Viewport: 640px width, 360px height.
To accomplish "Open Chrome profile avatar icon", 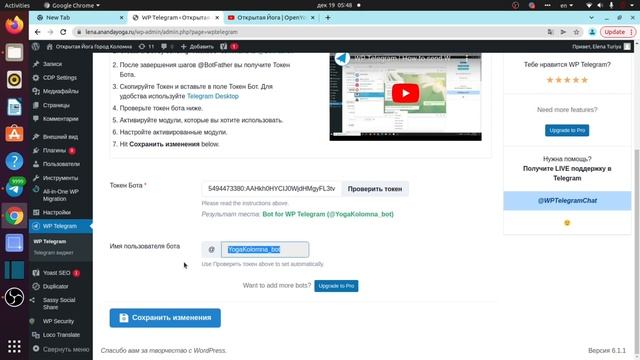I will 592,32.
